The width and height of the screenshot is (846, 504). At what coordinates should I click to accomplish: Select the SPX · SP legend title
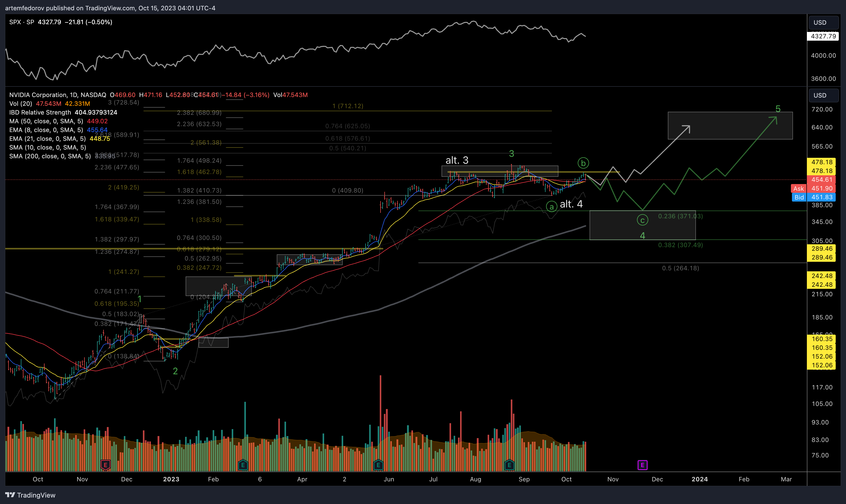coord(22,22)
